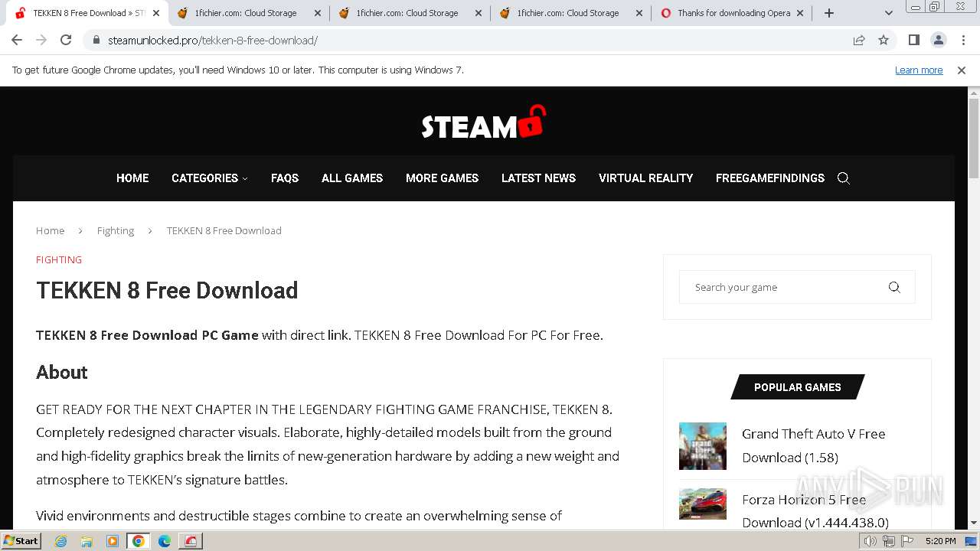The height and width of the screenshot is (551, 980).
Task: Close the Opera download tab
Action: click(800, 13)
